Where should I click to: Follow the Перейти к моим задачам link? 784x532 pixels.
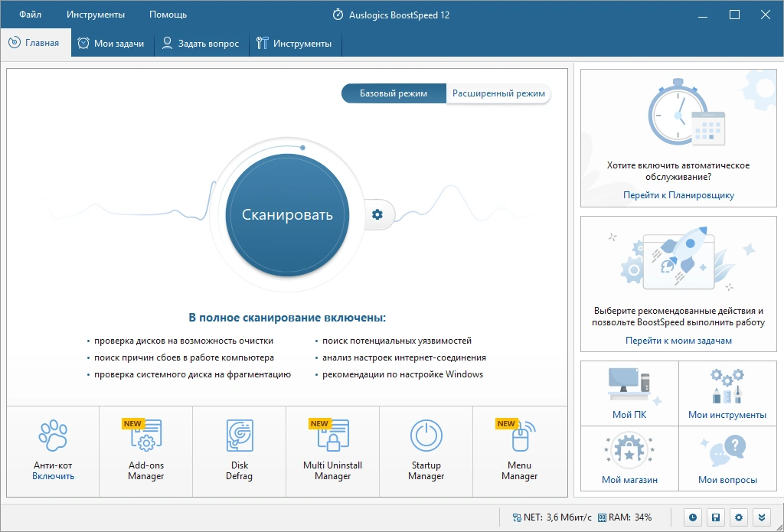coord(678,341)
